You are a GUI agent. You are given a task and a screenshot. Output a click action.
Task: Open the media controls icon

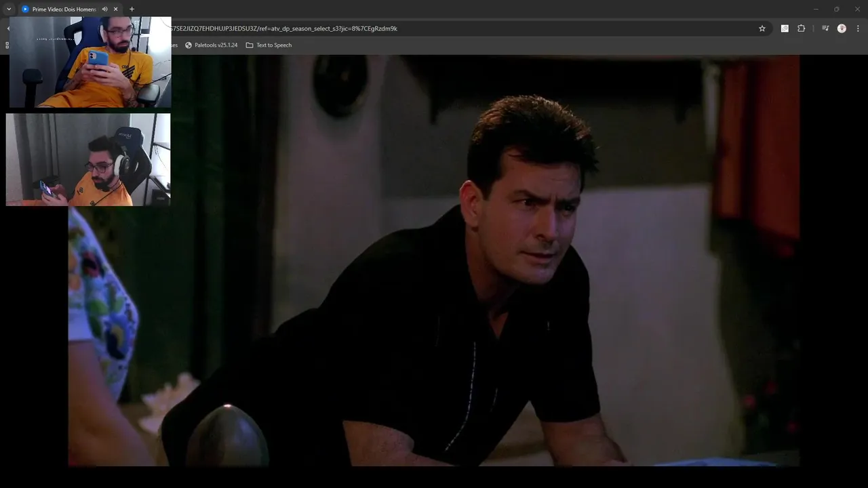[825, 28]
